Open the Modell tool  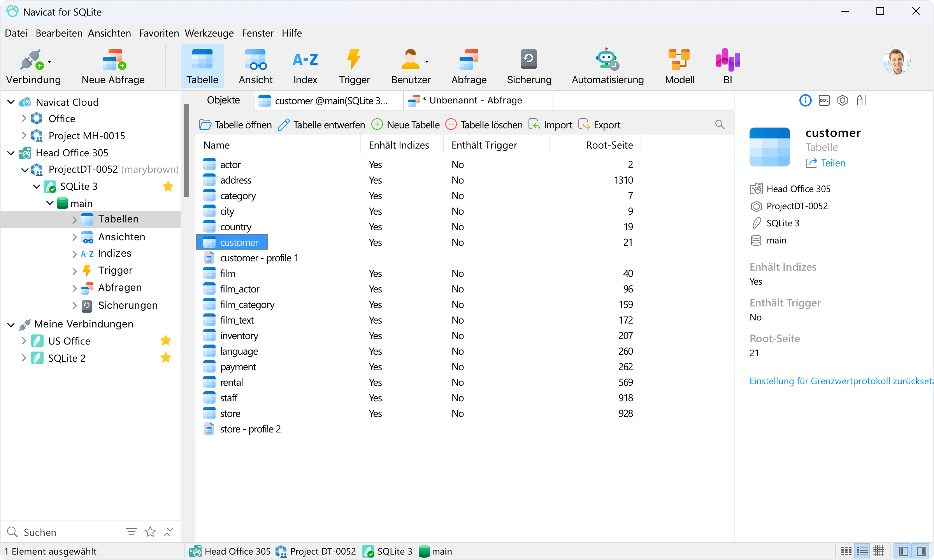(679, 67)
